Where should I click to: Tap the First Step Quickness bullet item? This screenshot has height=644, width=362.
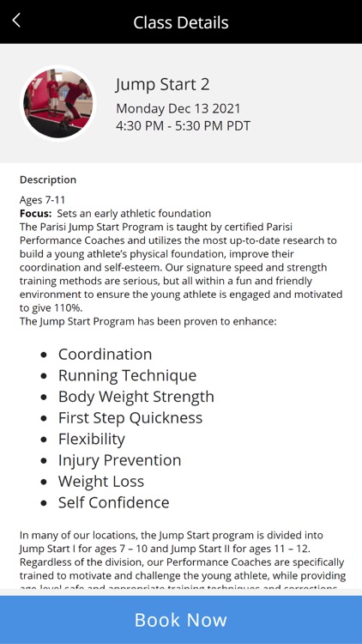point(130,417)
